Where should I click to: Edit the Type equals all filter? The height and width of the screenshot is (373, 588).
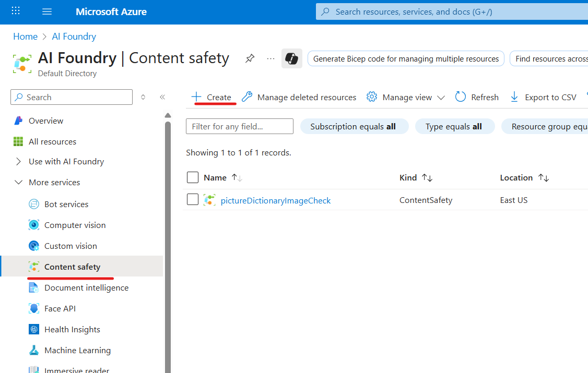pyautogui.click(x=455, y=126)
